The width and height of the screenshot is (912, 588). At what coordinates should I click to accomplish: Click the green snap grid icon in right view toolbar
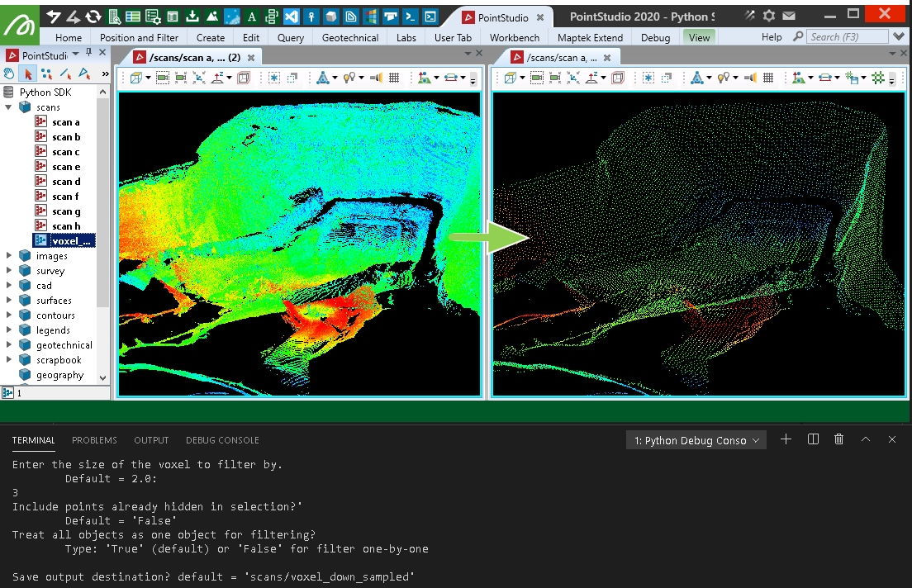tap(877, 78)
